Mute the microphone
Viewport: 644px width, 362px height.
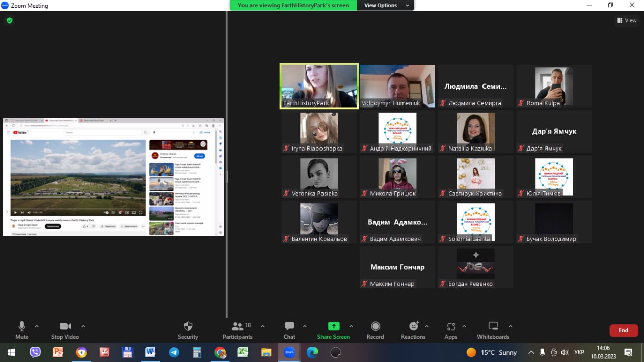click(22, 330)
